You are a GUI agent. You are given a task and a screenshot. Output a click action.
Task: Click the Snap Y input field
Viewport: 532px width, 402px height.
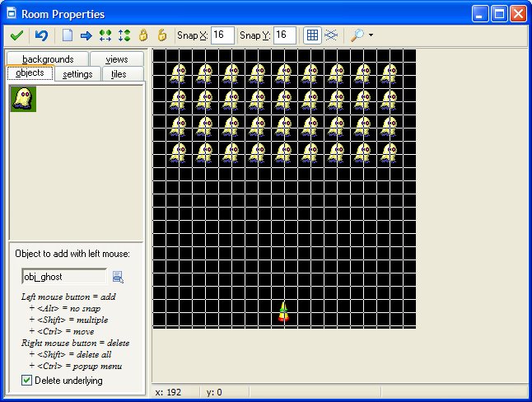tap(285, 35)
